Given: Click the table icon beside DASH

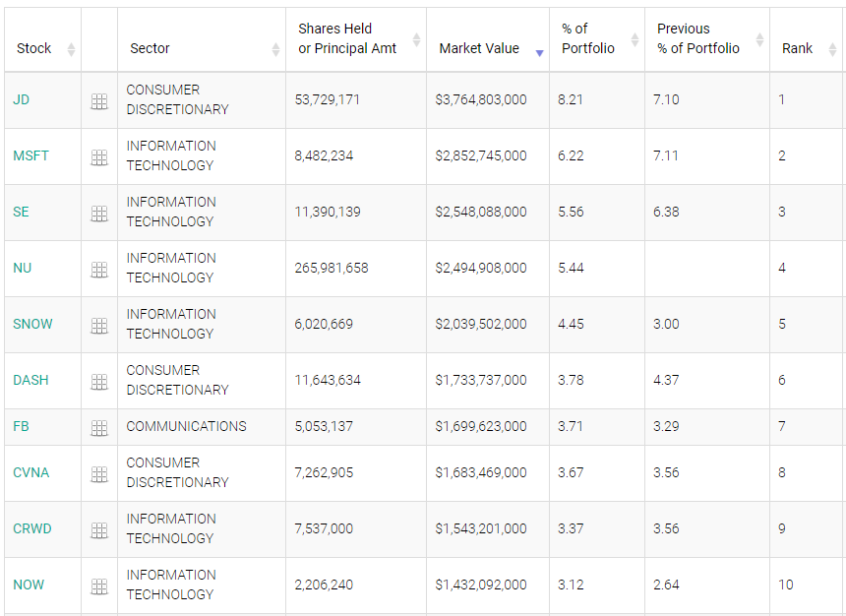Looking at the screenshot, I should click(x=99, y=382).
